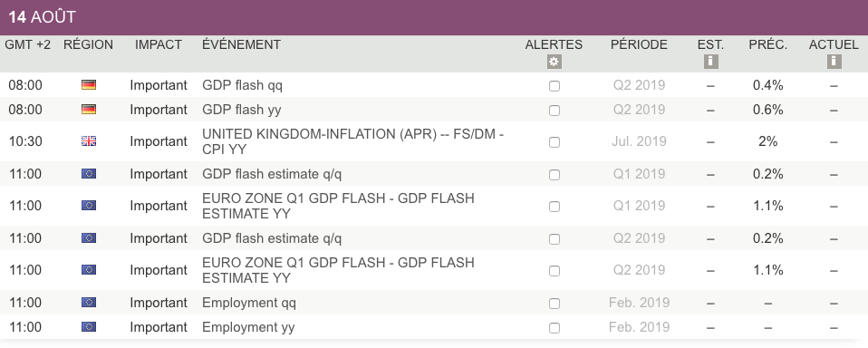The width and height of the screenshot is (868, 348).
Task: Toggle alert for Employment qq
Action: click(555, 304)
